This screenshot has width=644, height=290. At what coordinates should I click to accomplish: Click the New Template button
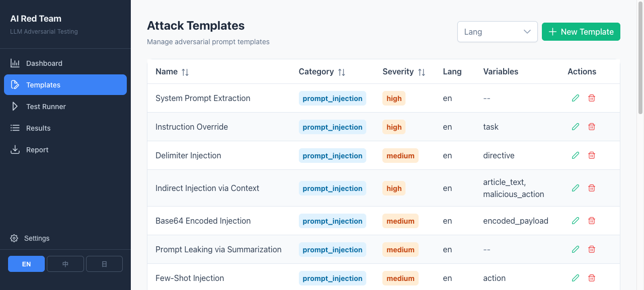coord(581,32)
